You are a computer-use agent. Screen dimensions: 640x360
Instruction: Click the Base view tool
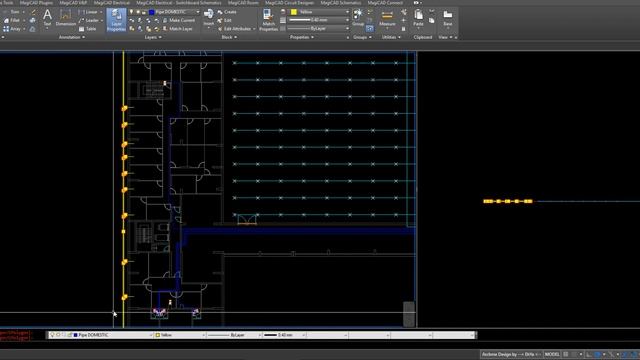pos(448,18)
